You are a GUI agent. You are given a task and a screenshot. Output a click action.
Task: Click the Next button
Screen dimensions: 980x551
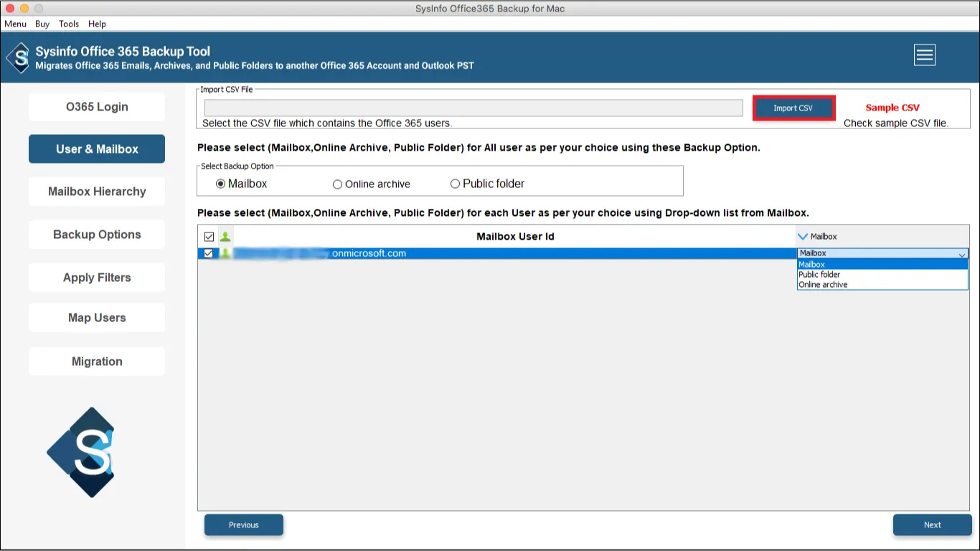point(933,525)
